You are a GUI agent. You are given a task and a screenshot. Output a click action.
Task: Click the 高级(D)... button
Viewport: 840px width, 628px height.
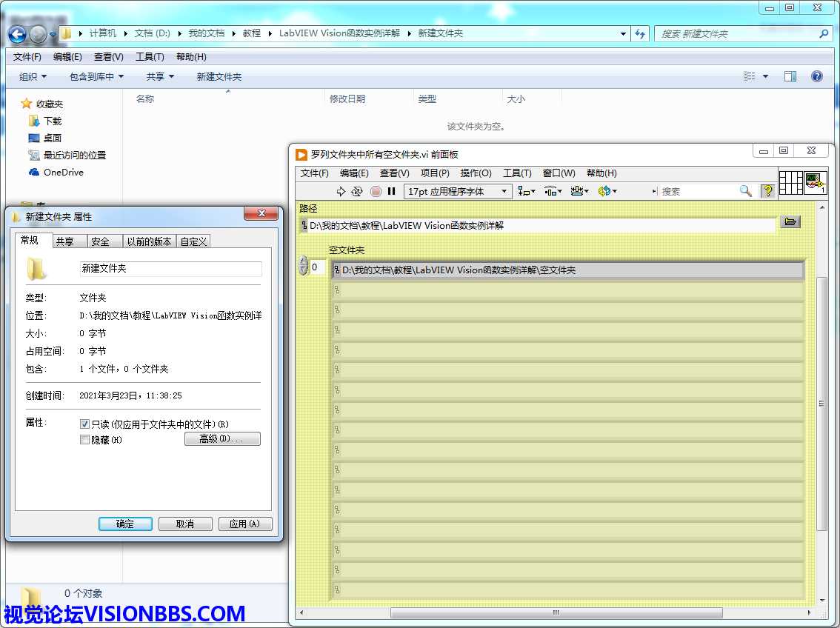222,439
